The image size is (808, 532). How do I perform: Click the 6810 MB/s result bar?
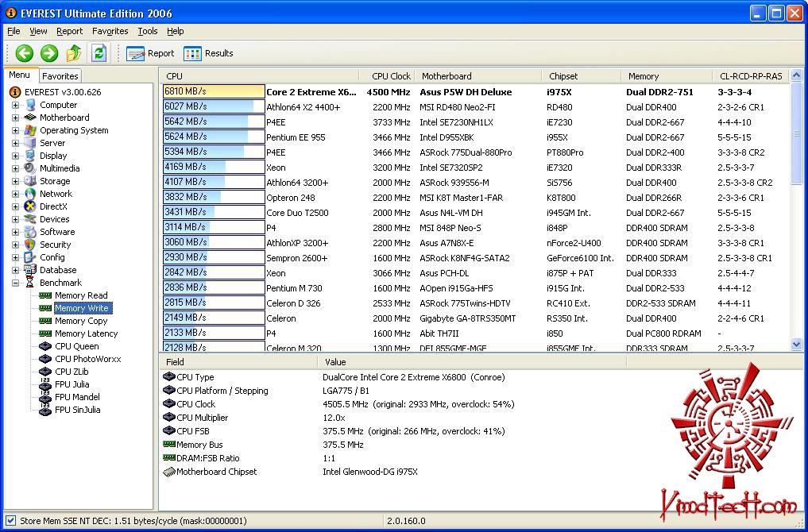(214, 91)
